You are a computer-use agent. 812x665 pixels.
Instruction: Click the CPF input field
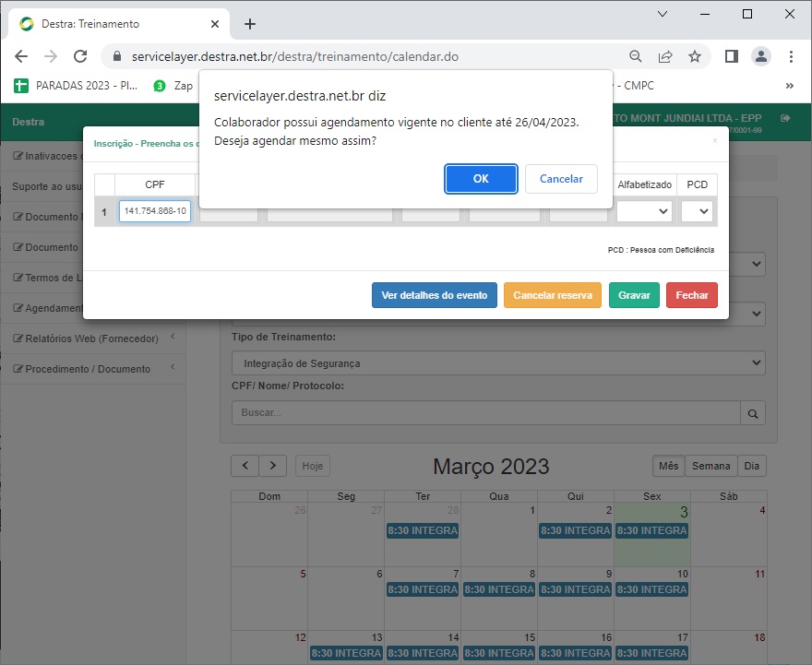click(155, 211)
